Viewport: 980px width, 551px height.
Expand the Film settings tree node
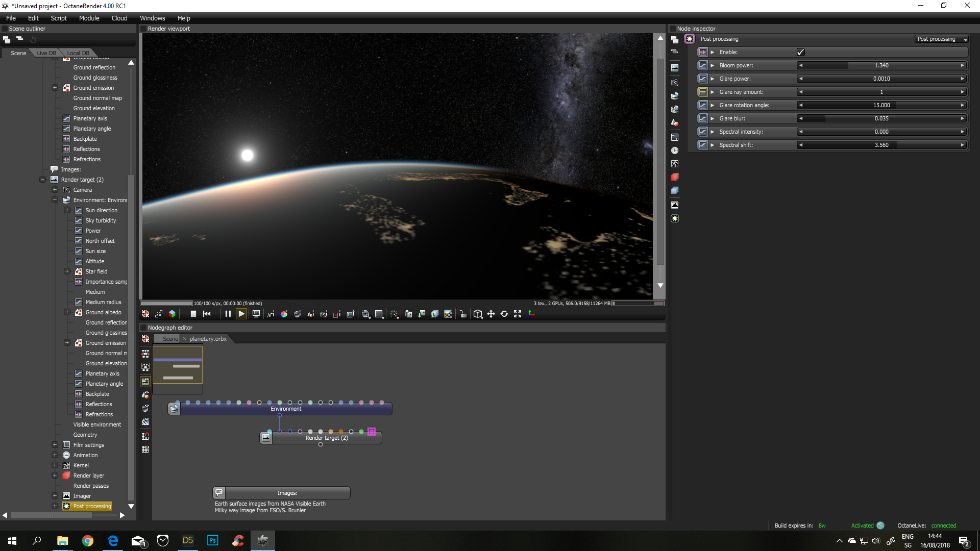(55, 445)
